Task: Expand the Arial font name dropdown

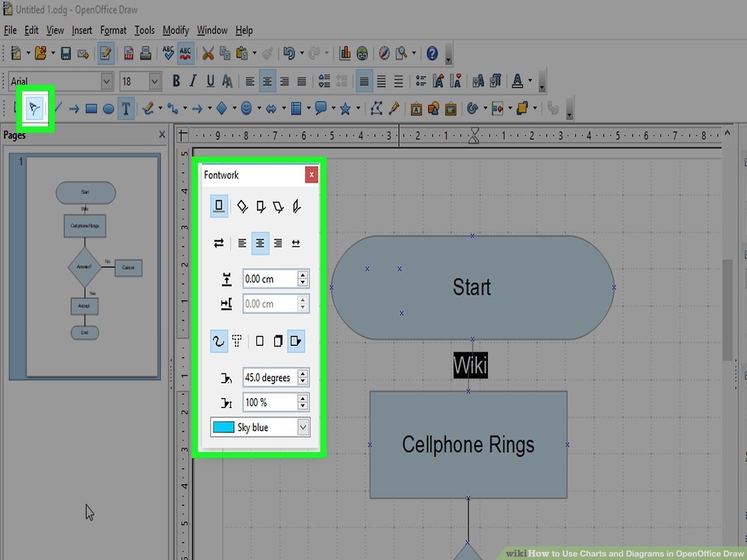Action: pyautogui.click(x=106, y=82)
